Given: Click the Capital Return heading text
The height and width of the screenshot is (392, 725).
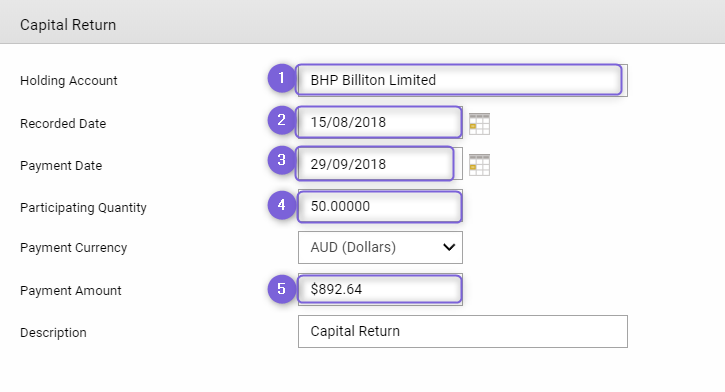Looking at the screenshot, I should [68, 24].
